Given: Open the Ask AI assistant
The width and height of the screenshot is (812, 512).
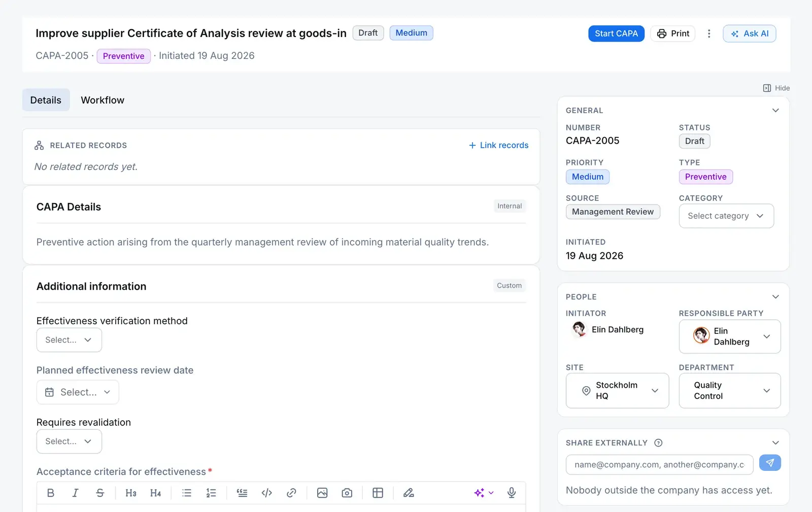Looking at the screenshot, I should coord(750,33).
